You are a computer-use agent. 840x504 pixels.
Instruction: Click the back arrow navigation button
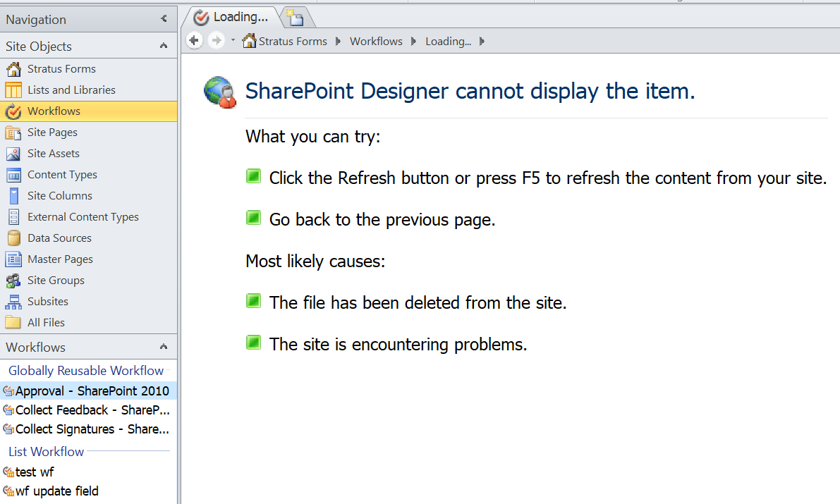click(195, 40)
